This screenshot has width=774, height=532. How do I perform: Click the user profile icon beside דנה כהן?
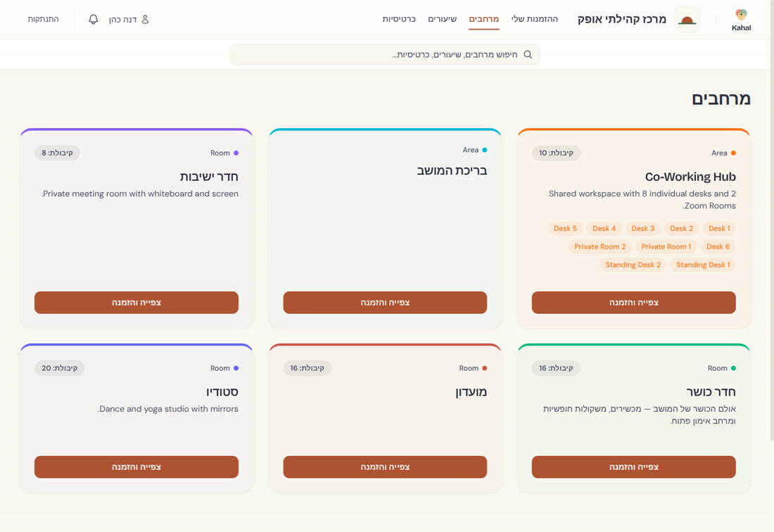(x=145, y=19)
